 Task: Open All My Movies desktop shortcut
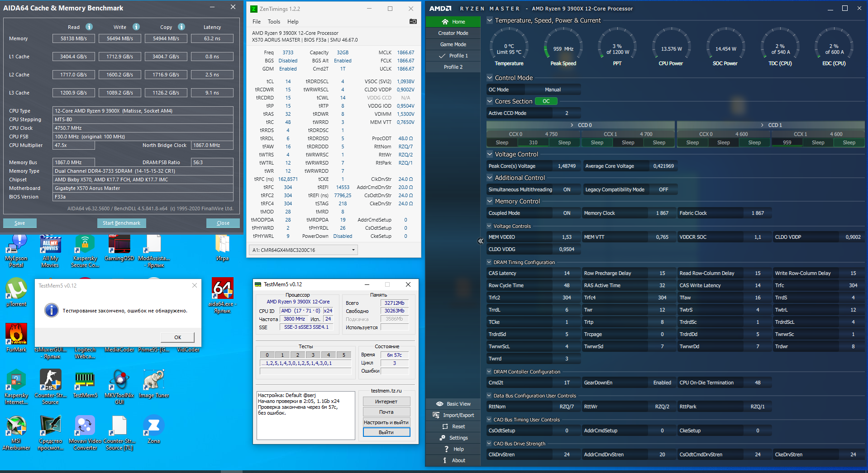50,251
